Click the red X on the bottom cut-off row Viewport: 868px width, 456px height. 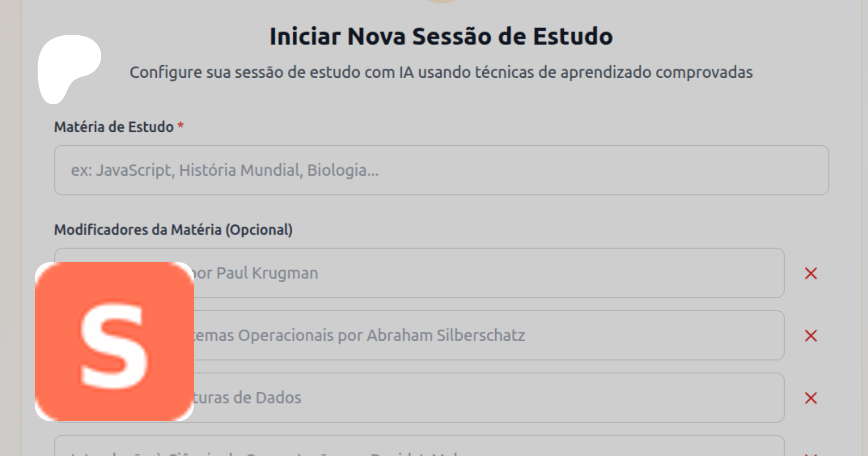[811, 454]
